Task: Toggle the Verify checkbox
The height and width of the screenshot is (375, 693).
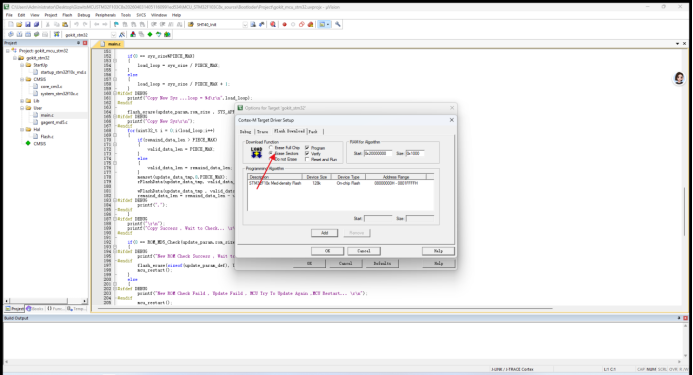Action: click(x=307, y=153)
